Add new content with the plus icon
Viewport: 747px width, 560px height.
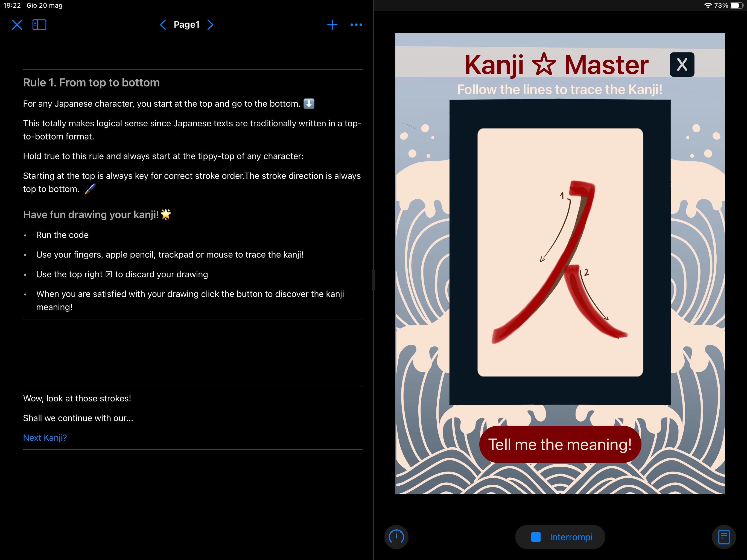[332, 25]
